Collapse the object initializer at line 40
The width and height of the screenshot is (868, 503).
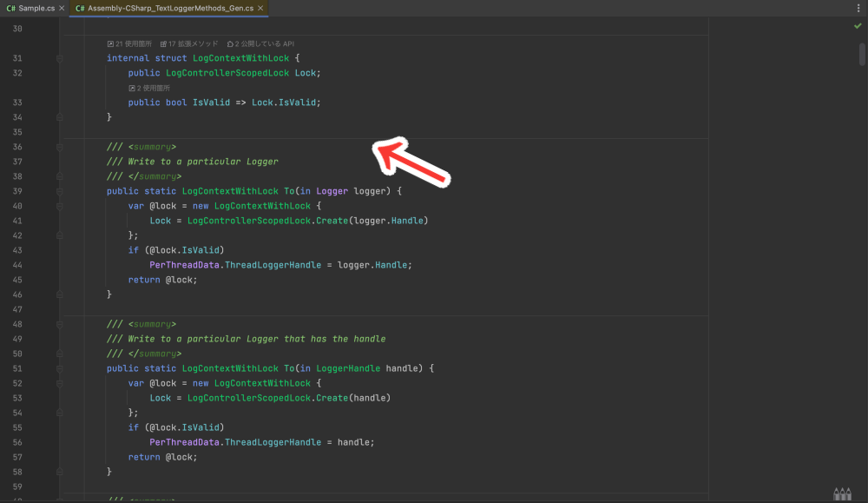pos(59,206)
